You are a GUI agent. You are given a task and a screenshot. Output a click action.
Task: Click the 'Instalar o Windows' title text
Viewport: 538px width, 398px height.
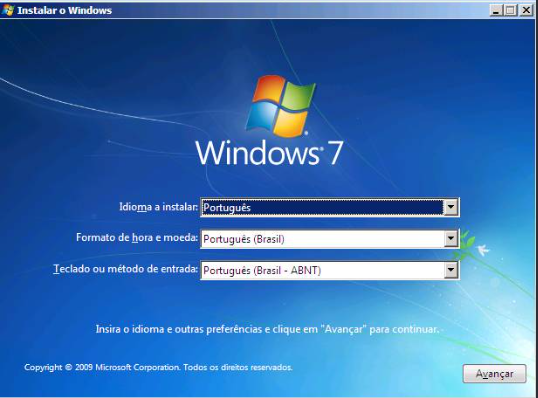click(65, 10)
